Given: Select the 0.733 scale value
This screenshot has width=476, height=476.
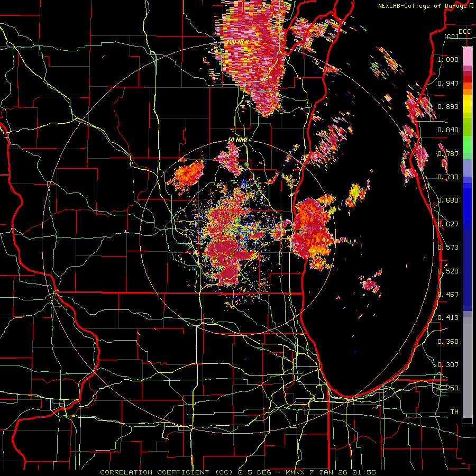Looking at the screenshot, I should (x=448, y=177).
